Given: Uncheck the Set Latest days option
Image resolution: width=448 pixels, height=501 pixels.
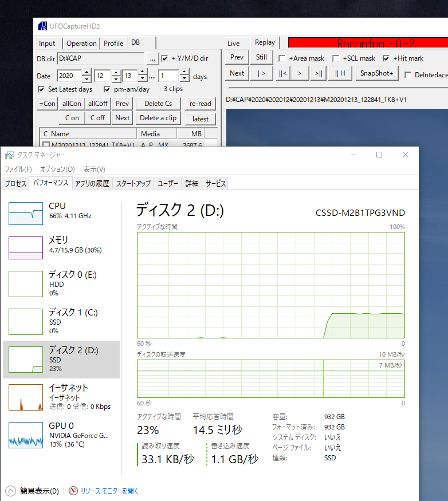Looking at the screenshot, I should tap(41, 89).
